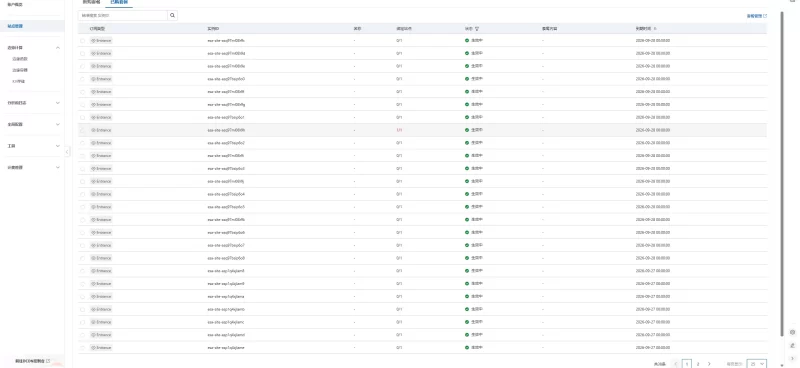Screen dimensions: 800x368
Task: Open the external link icon at top right
Action: click(765, 16)
